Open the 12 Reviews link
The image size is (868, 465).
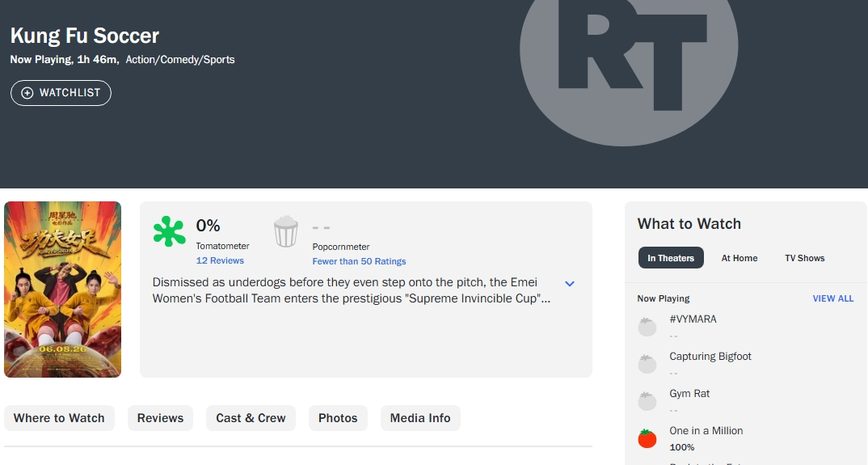coord(220,260)
